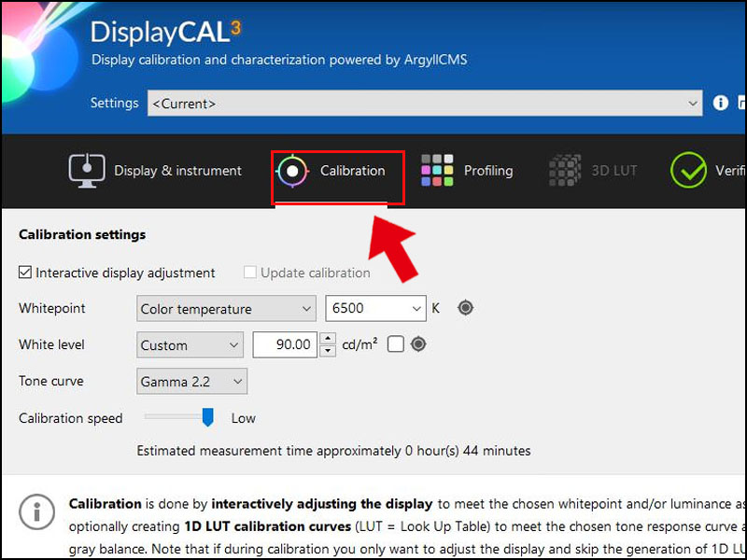The width and height of the screenshot is (747, 560).
Task: Click the info icon beside Settings dropdown
Action: 720,103
